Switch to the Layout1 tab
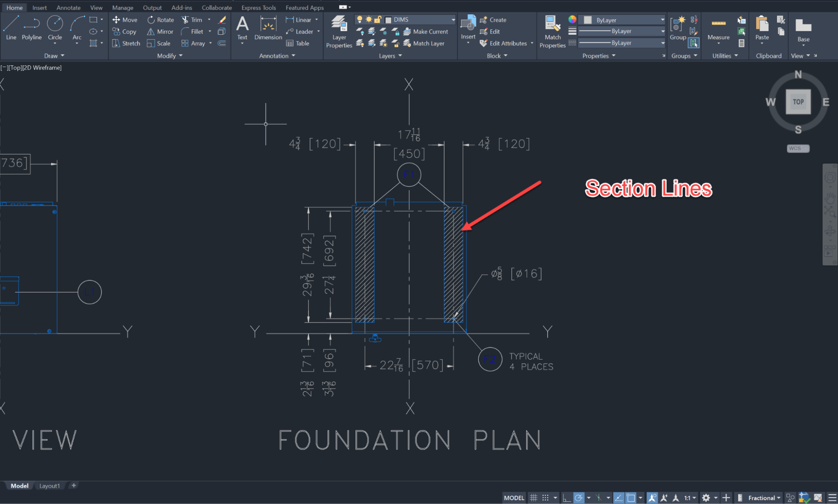 click(x=49, y=486)
